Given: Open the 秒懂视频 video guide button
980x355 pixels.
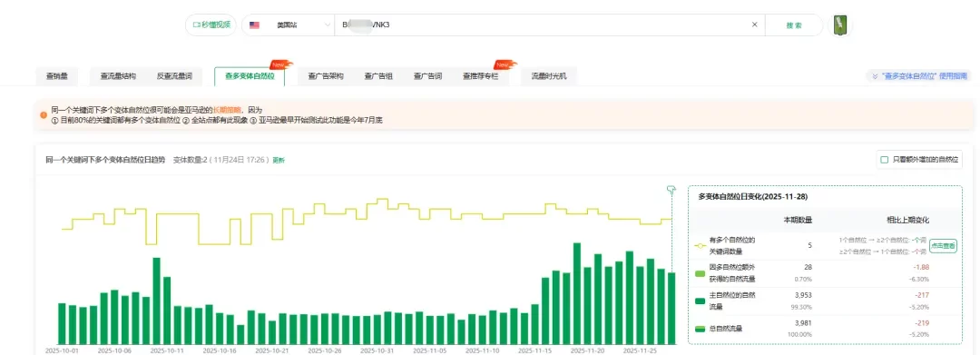Looking at the screenshot, I should click(x=211, y=25).
